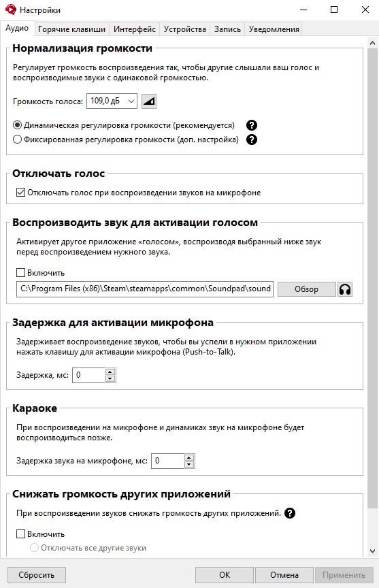Decrease Задержка звука на микрофоне with down arrow

[189, 464]
